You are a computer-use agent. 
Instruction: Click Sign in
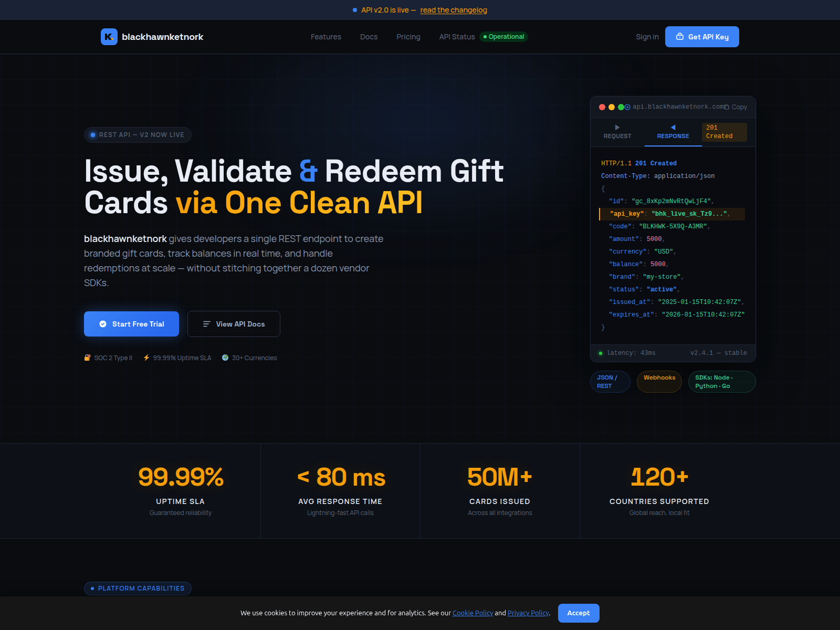[647, 37]
